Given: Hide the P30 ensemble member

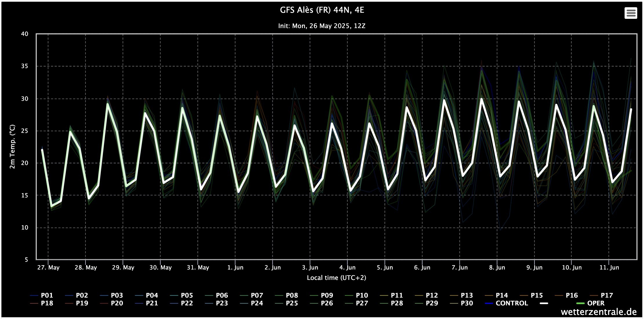Looking at the screenshot, I should 467,303.
